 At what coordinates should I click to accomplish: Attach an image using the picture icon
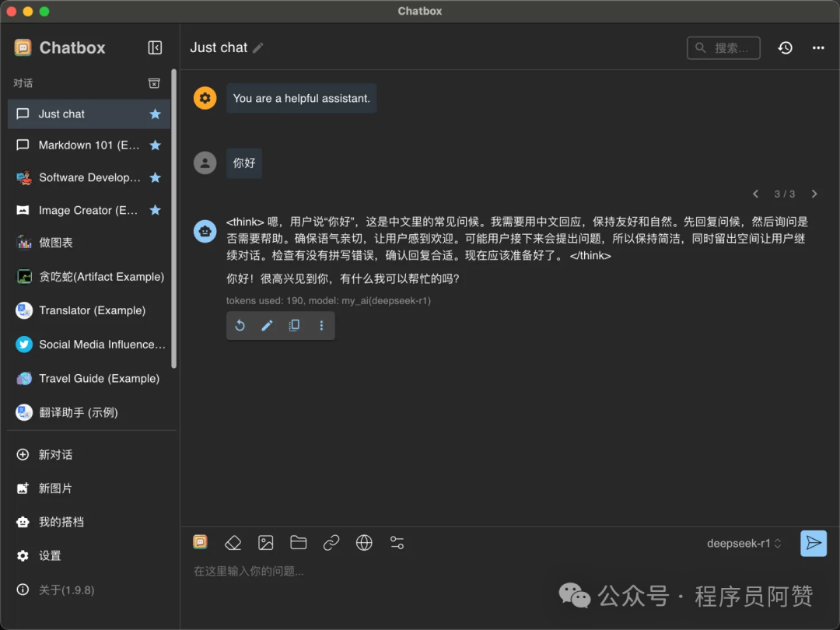pos(266,543)
